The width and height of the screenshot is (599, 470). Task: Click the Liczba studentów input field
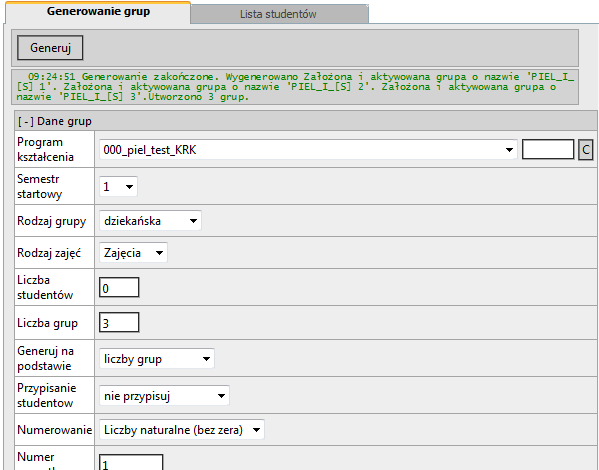(x=119, y=287)
